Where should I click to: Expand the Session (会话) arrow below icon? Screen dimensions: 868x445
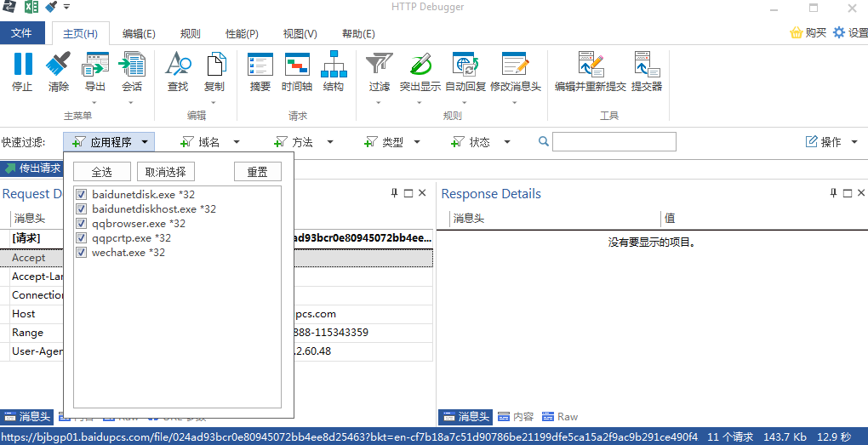pyautogui.click(x=131, y=102)
